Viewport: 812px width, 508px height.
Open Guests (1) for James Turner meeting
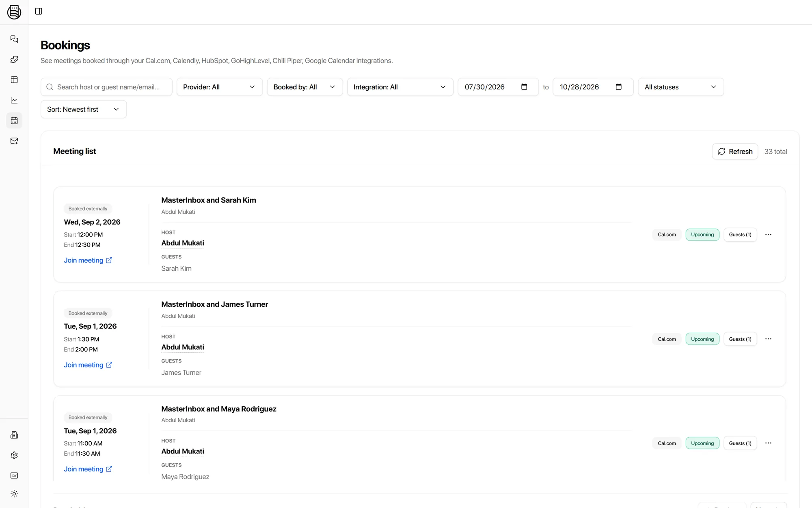point(740,339)
